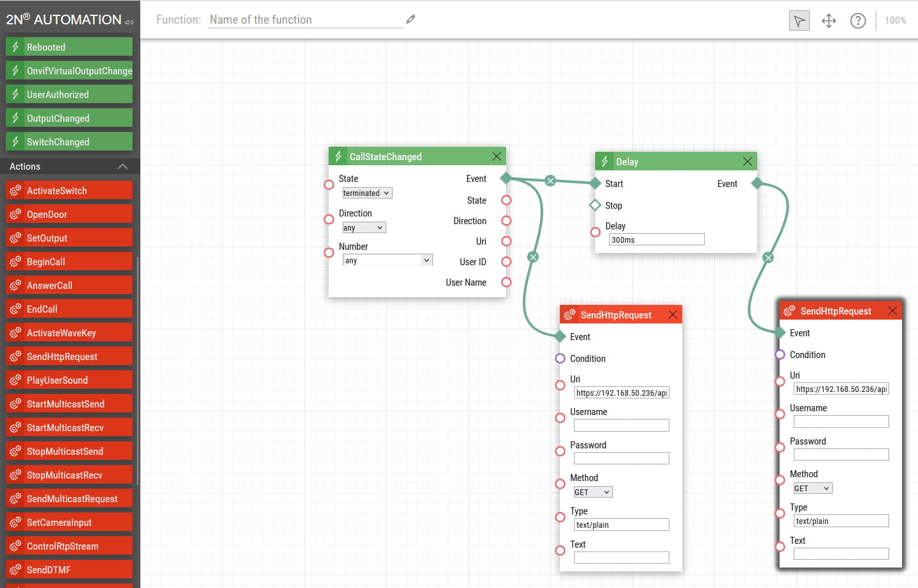Click the Delay Stop input connector

coord(595,205)
